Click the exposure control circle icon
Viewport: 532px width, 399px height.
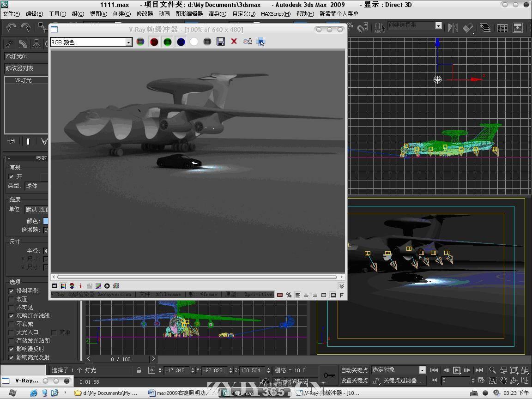pyautogui.click(x=107, y=286)
